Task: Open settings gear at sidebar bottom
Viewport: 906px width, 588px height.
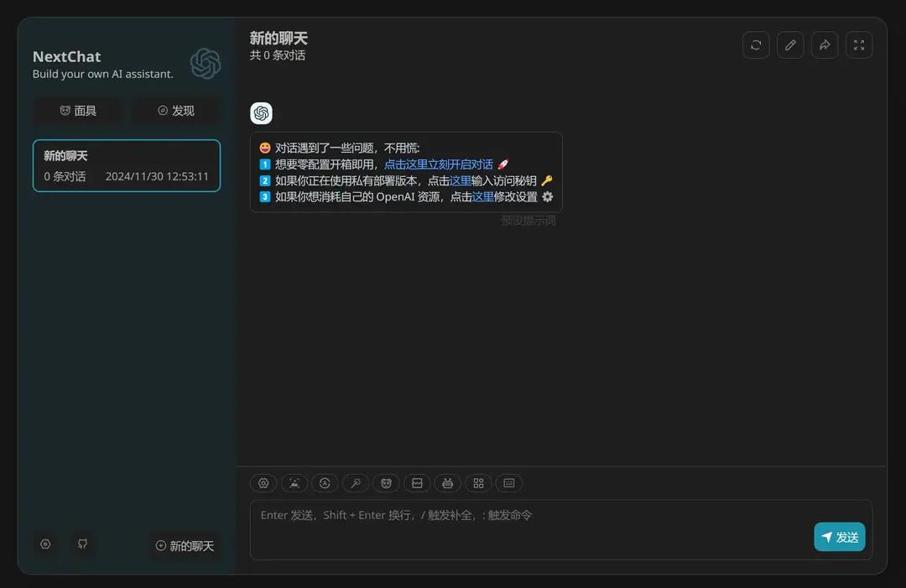Action: pyautogui.click(x=45, y=544)
